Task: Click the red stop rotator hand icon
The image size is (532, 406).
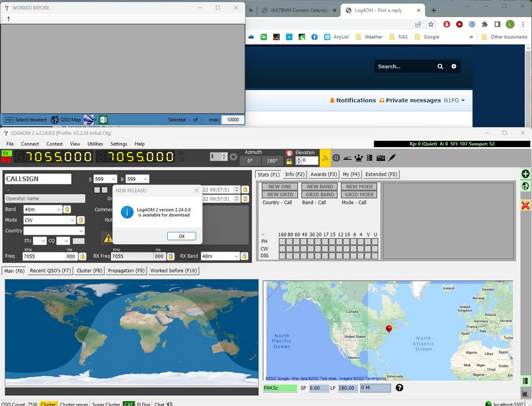Action: click(x=289, y=153)
